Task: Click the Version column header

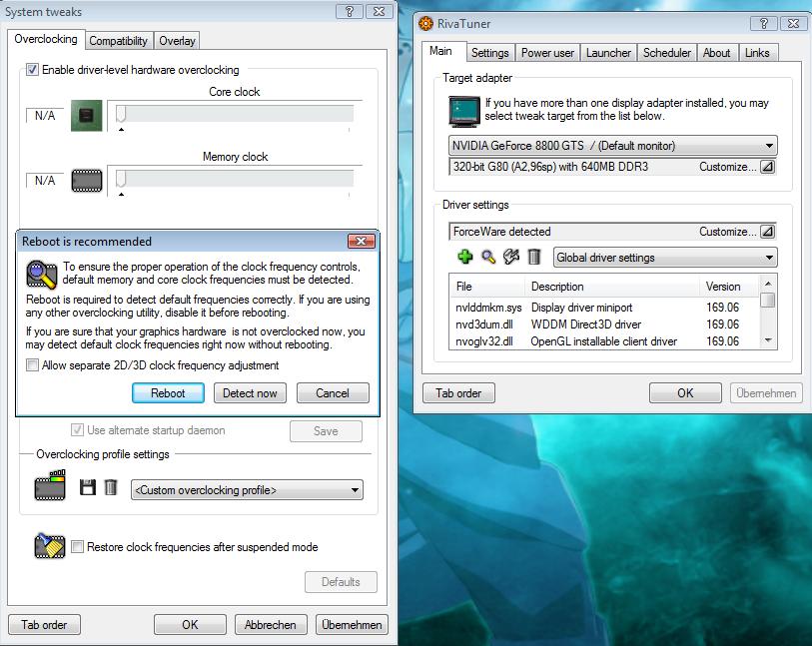Action: click(x=730, y=287)
